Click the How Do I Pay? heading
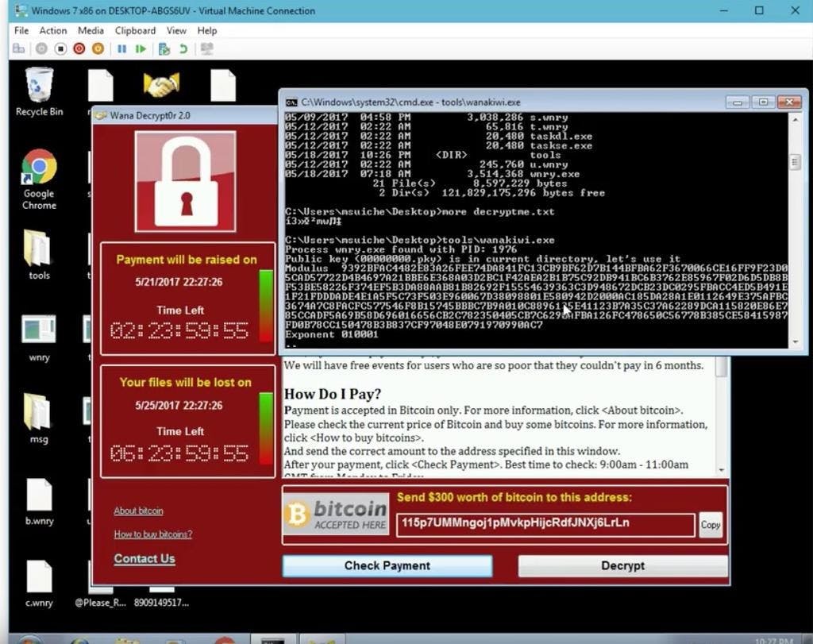This screenshot has height=644, width=813. coord(333,394)
